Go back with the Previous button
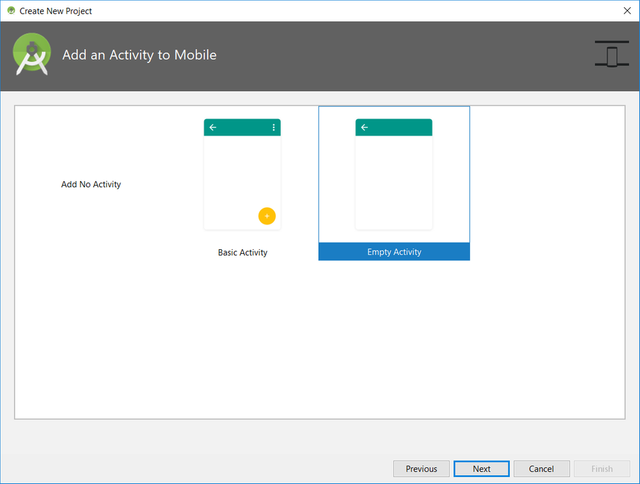 (421, 469)
